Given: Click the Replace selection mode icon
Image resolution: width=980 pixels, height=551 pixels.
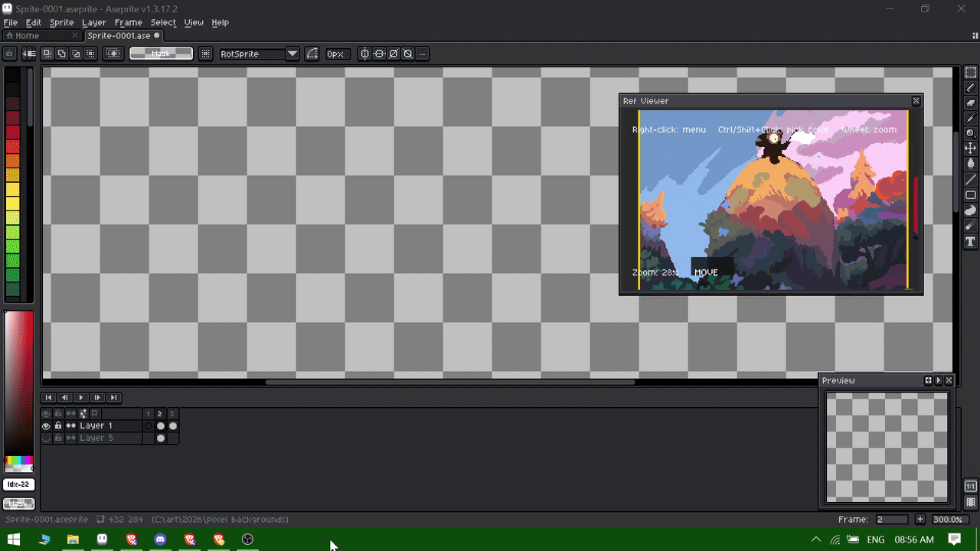Looking at the screenshot, I should click(x=47, y=54).
